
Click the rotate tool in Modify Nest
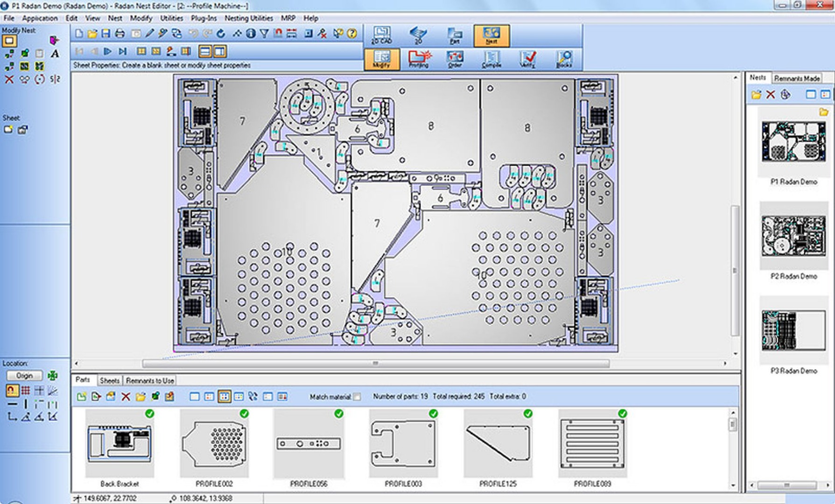[40, 79]
